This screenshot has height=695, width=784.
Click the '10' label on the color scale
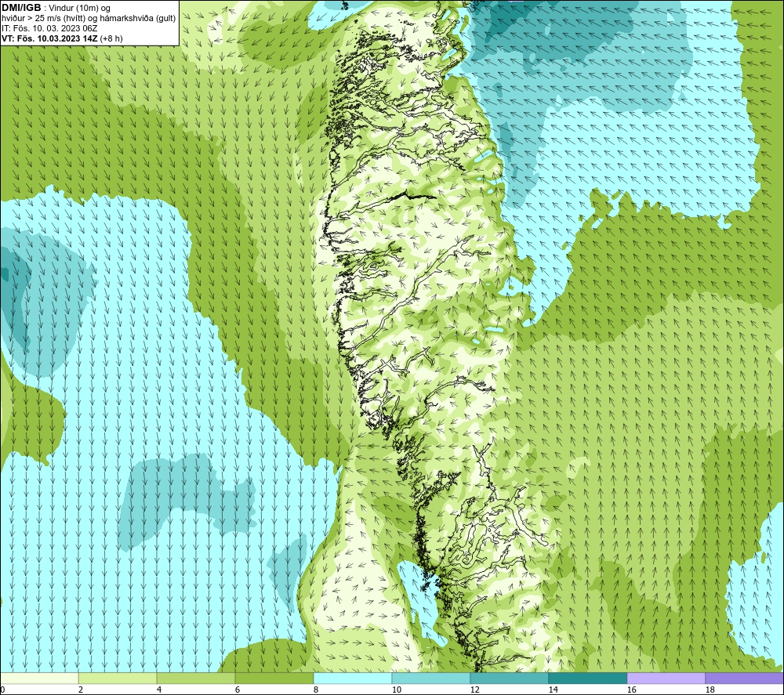pyautogui.click(x=397, y=690)
